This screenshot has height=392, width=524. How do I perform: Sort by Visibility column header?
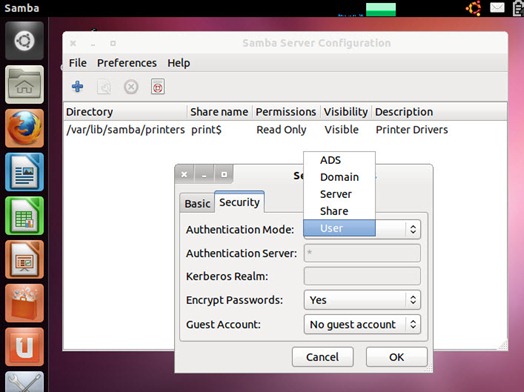pos(346,112)
